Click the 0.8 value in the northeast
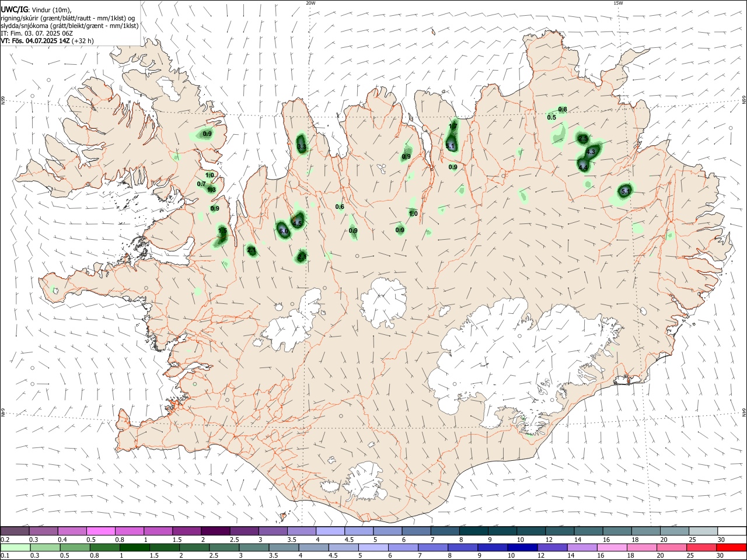The image size is (747, 560). pyautogui.click(x=563, y=110)
